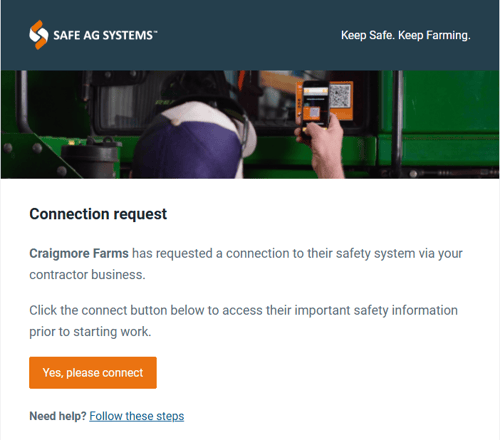Click the bold Craigmore Farms name
This screenshot has height=440, width=500.
coord(79,254)
